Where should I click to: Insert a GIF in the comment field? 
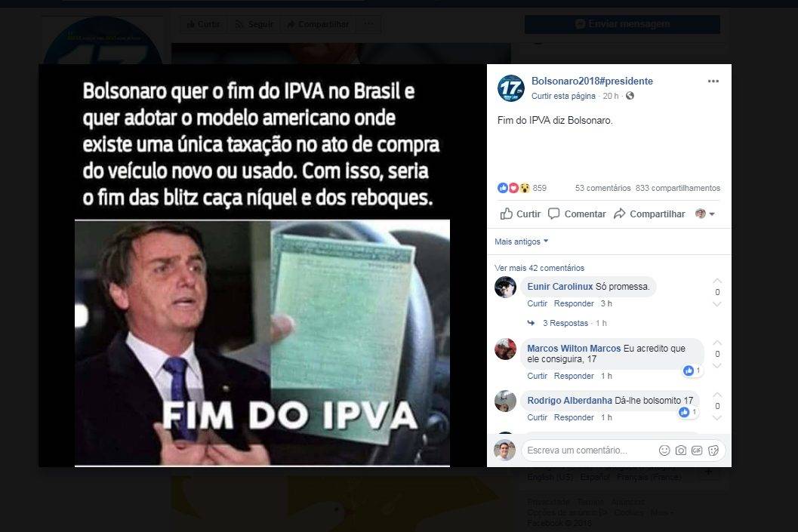tap(697, 450)
